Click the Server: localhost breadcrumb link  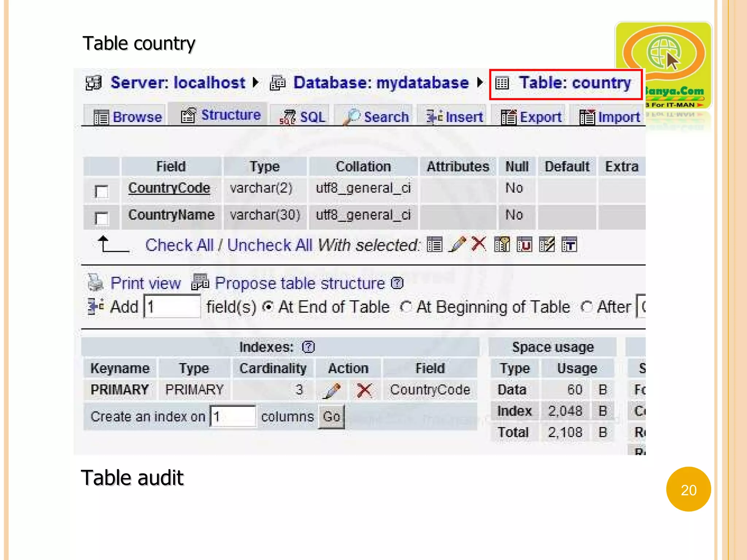[178, 83]
